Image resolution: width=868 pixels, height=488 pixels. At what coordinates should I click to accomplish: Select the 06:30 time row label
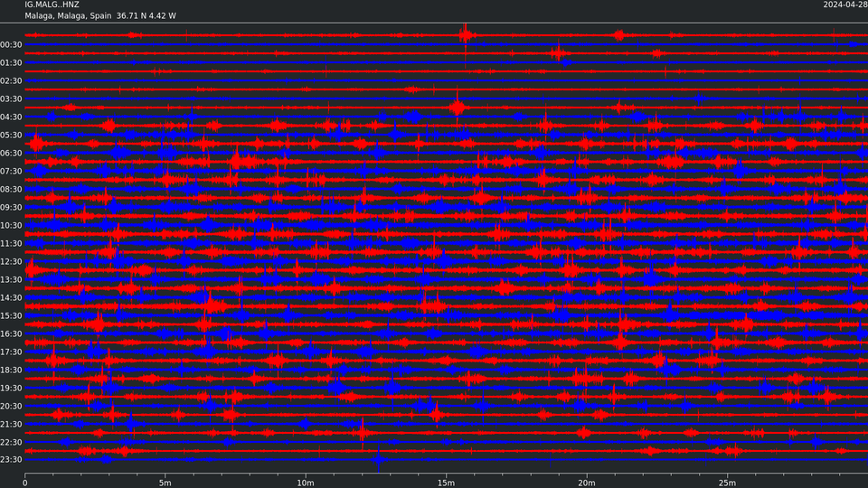coord(11,154)
